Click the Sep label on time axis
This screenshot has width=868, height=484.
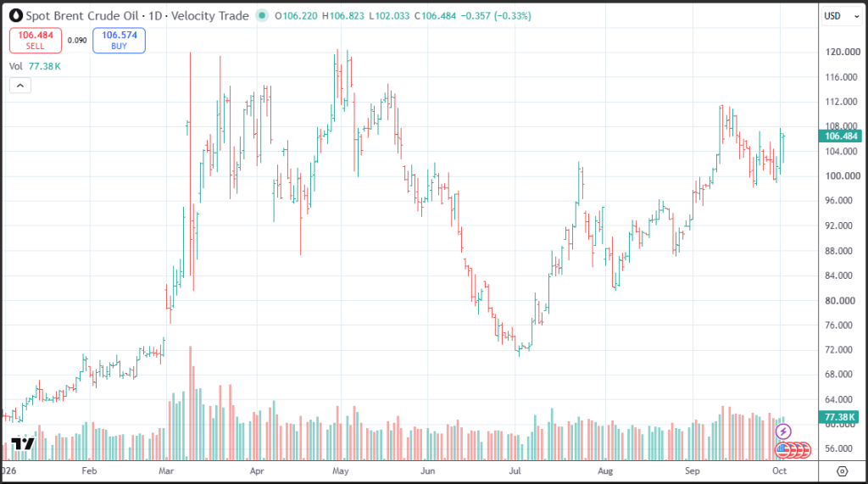[x=692, y=471]
